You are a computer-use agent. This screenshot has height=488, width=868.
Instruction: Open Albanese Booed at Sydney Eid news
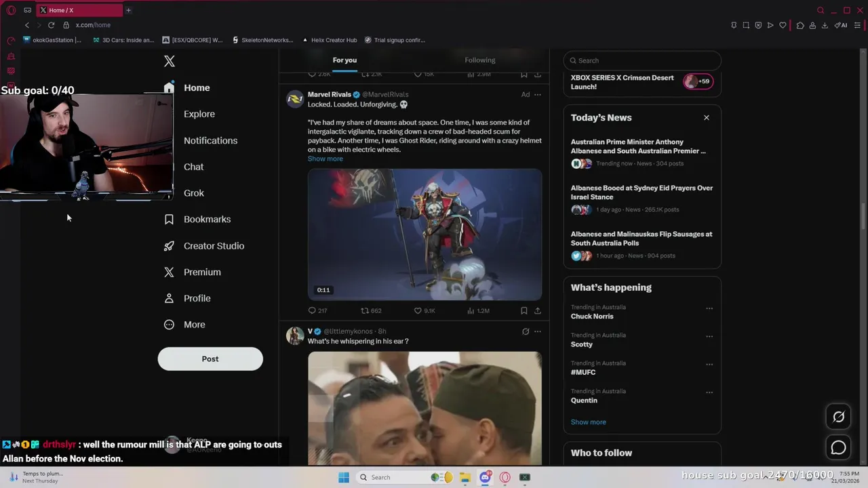642,199
